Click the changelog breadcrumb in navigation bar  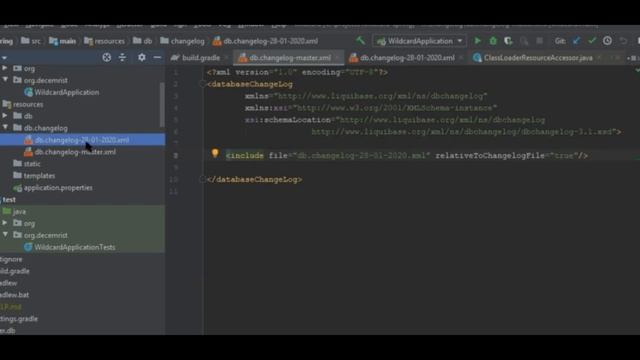182,41
